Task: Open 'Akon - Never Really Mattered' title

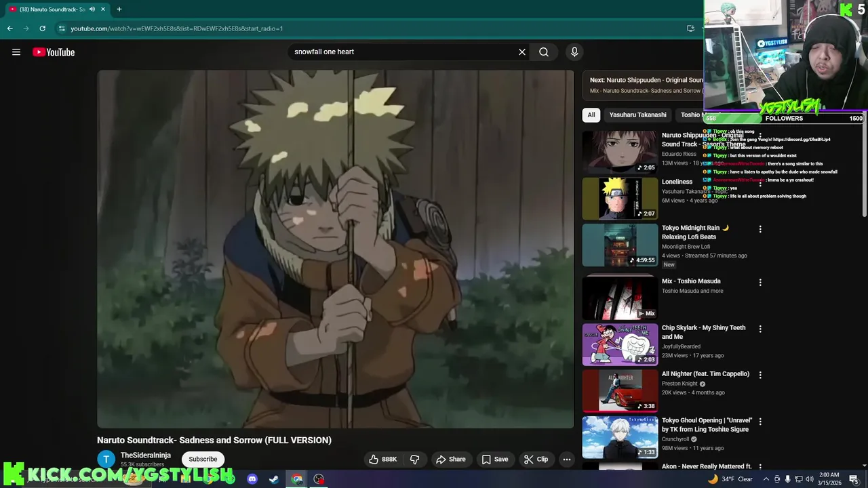Action: [707, 467]
